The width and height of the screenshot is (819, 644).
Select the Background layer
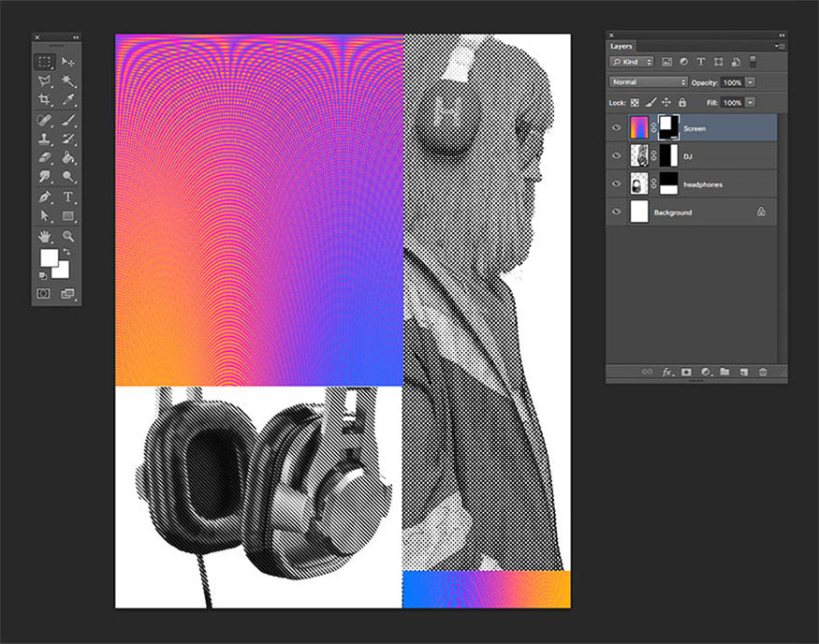(x=693, y=212)
